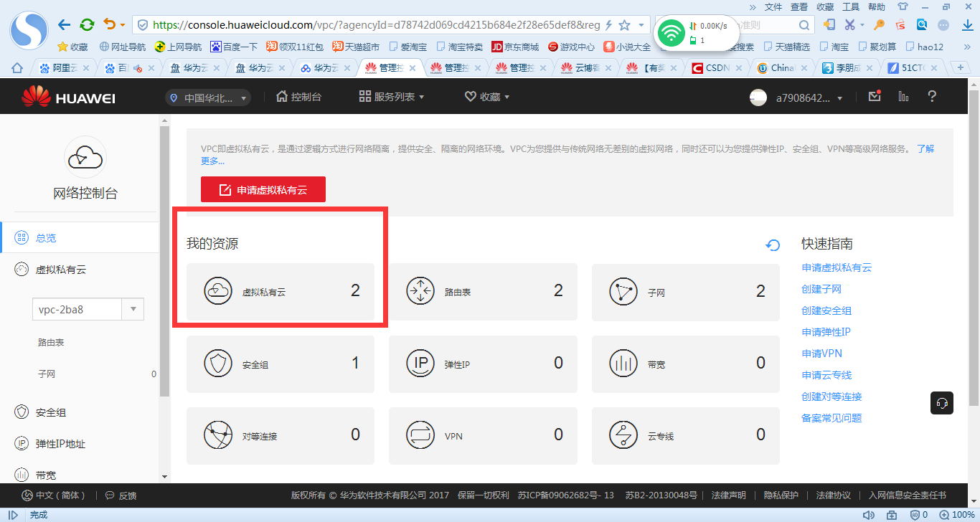This screenshot has height=522, width=980.
Task: Expand the dropdown arrow beside the undo icon
Action: pyautogui.click(x=122, y=26)
